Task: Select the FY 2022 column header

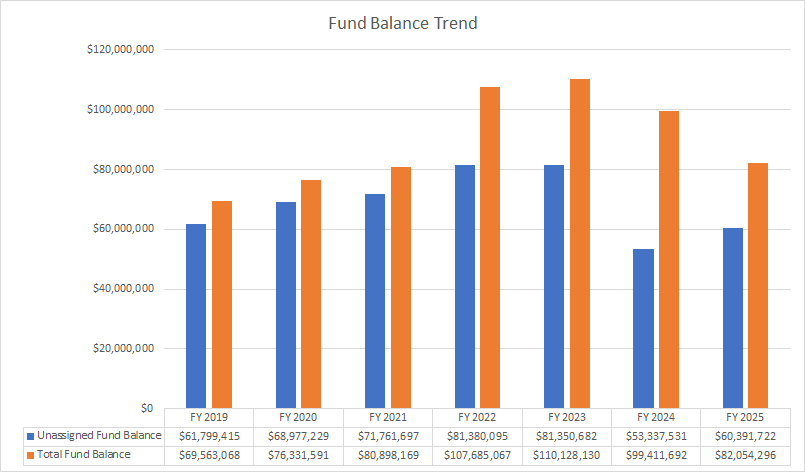Action: [x=477, y=417]
